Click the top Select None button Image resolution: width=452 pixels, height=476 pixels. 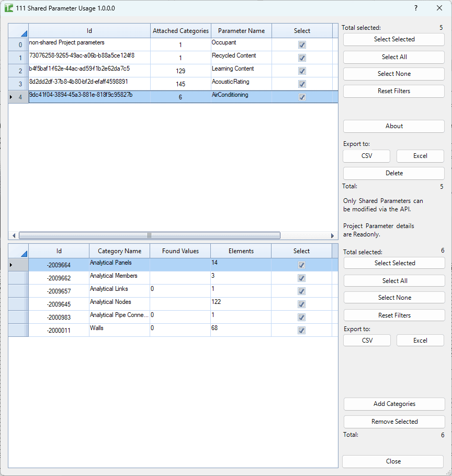coord(394,74)
